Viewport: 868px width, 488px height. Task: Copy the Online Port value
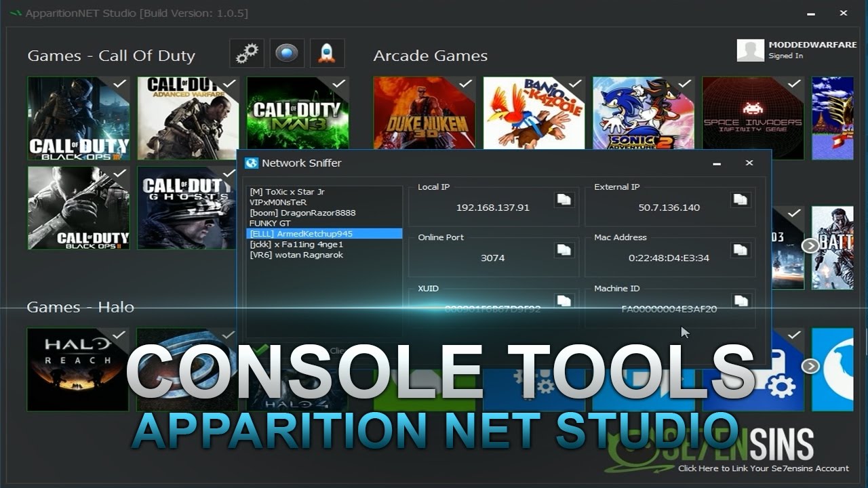[x=564, y=250]
